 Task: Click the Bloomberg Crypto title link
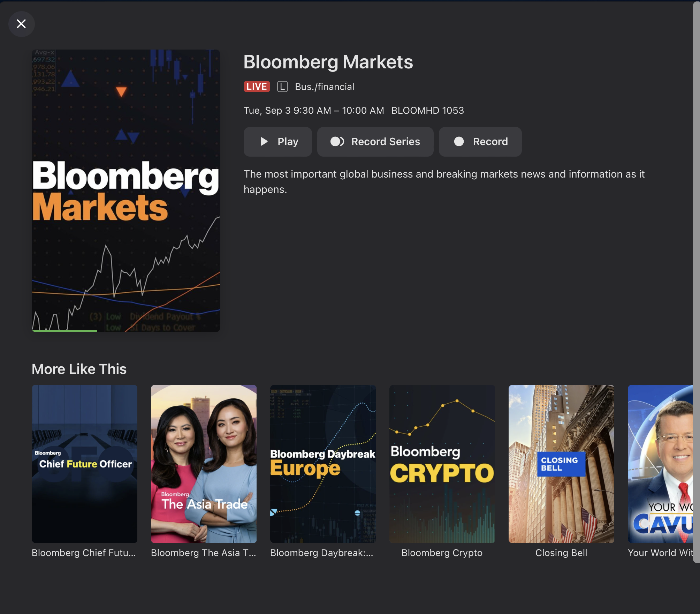pos(442,553)
